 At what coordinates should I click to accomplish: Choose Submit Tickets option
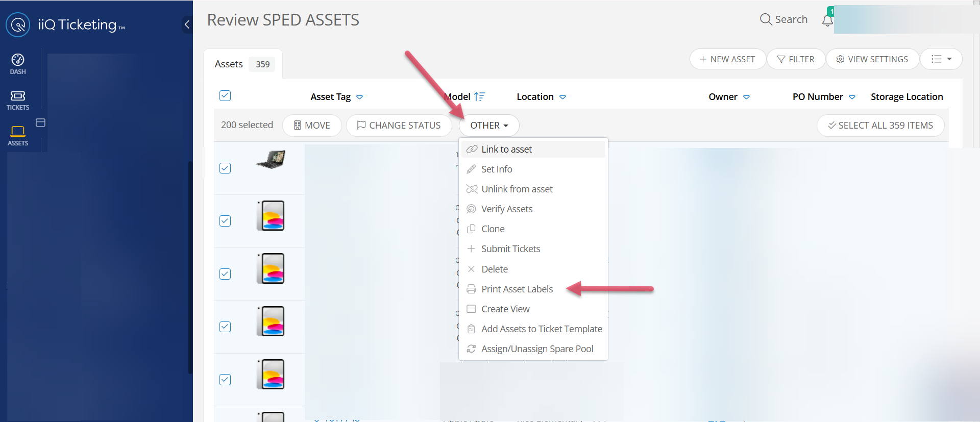[533, 249]
